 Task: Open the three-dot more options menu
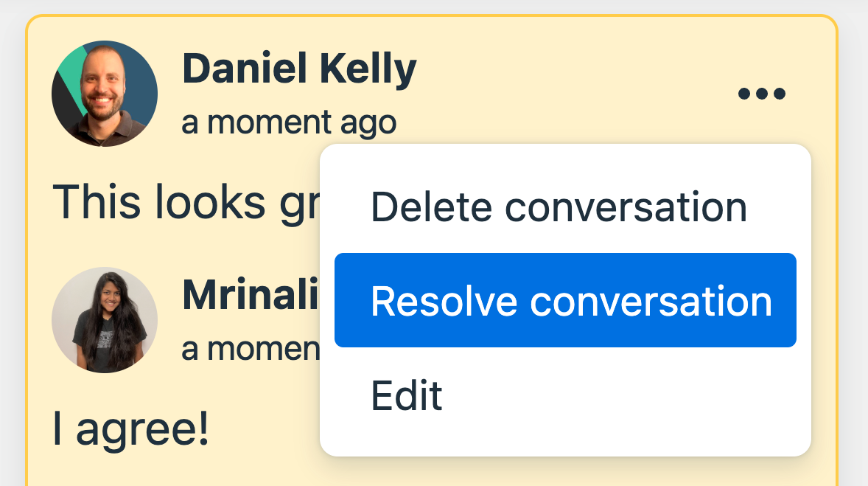coord(762,94)
